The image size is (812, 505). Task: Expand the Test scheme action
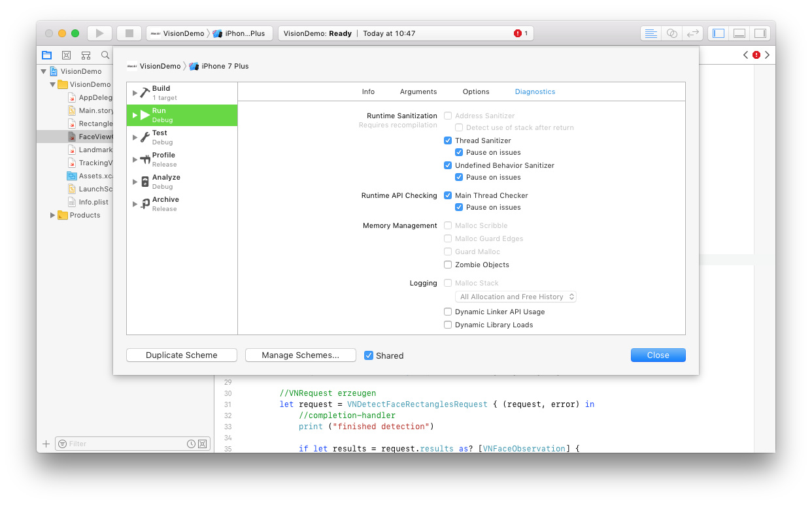(x=135, y=137)
